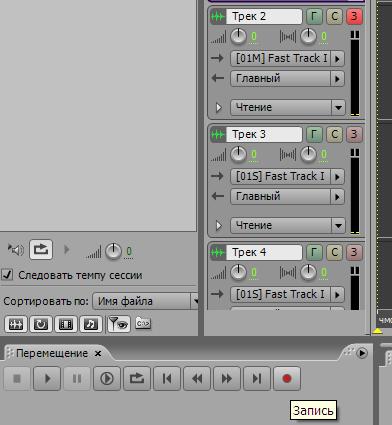Mute Трек 4 with its Г button
Screen dimensions: 392x425
click(314, 252)
